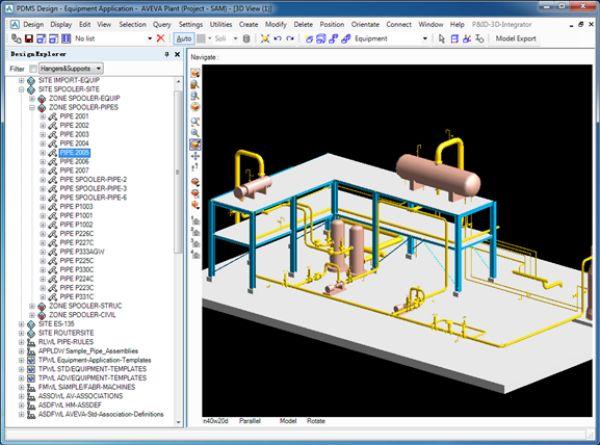Image resolution: width=600 pixels, height=445 pixels.
Task: Click the site icon beside SITE IMPORT-EQUIP
Action: click(31, 80)
